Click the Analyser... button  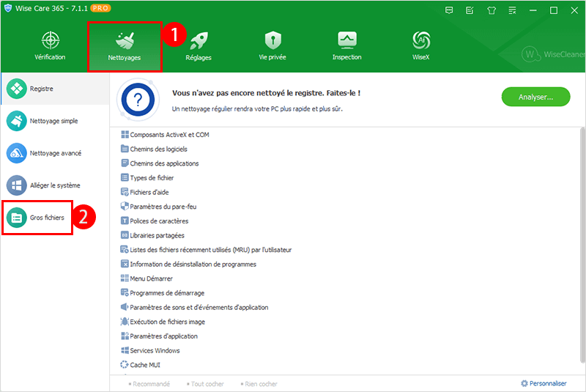(x=535, y=97)
